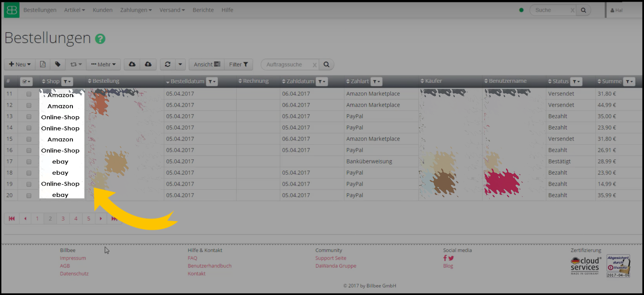The image size is (644, 295).
Task: Open the help question mark beside Bestellungen
Action: [100, 39]
